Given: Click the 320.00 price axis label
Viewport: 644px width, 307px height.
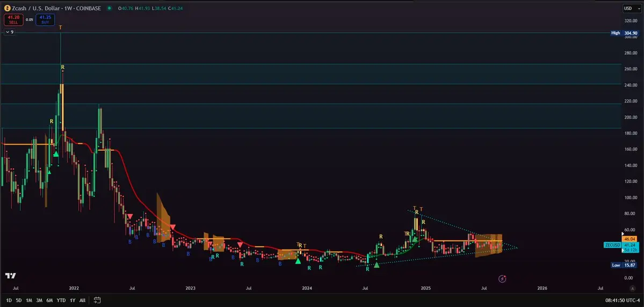Looking at the screenshot, I should coord(631,20).
